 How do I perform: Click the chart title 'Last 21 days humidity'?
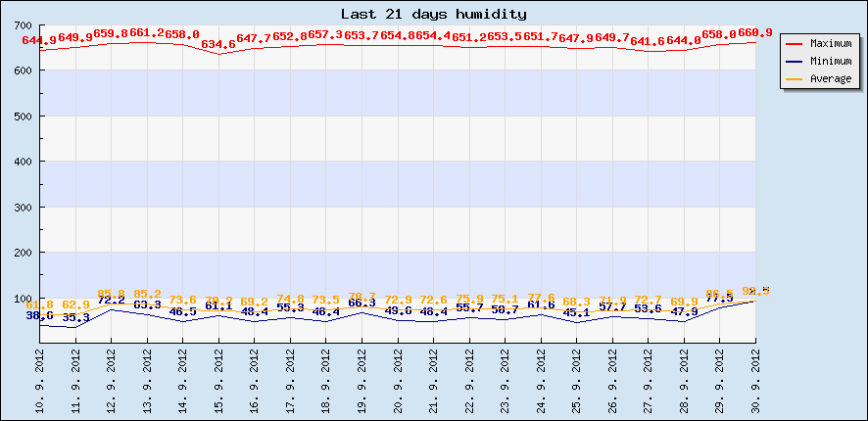coord(433,14)
